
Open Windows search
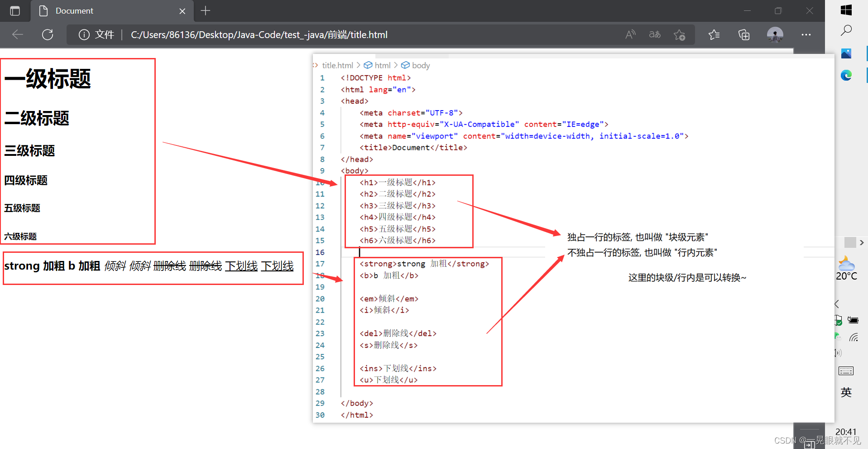pyautogui.click(x=846, y=31)
